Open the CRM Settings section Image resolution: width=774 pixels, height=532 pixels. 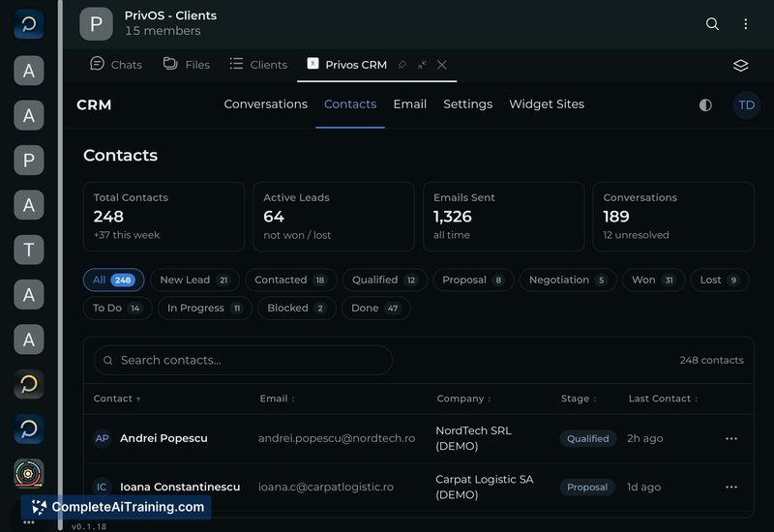point(467,104)
